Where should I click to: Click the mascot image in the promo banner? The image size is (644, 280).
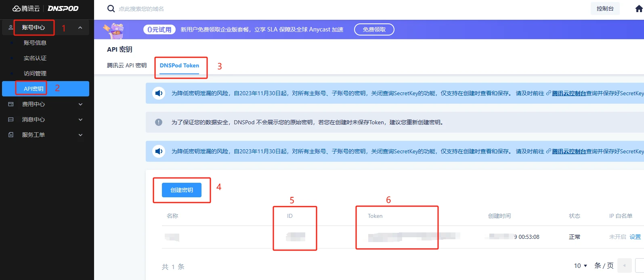[x=113, y=30]
